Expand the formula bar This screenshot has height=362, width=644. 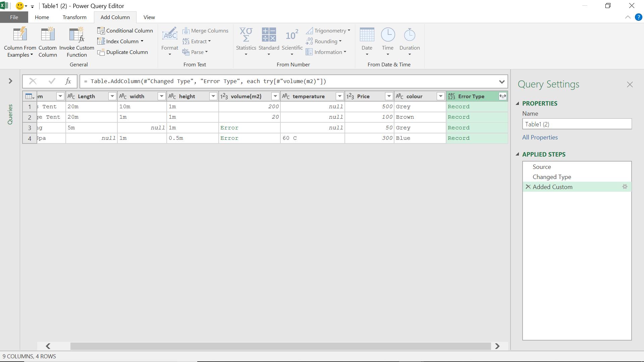pos(501,81)
